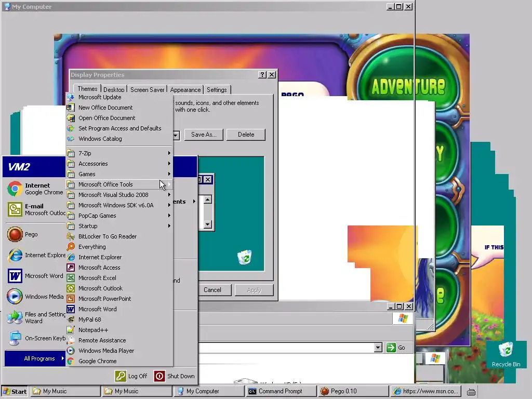This screenshot has width=532, height=399.
Task: Click New Office Document icon
Action: (71, 108)
